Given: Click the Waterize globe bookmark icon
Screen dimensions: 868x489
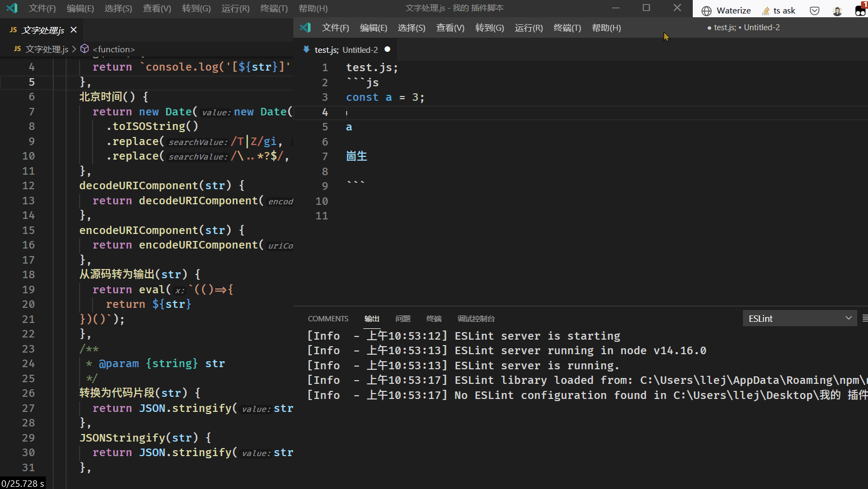Looking at the screenshot, I should coord(707,11).
